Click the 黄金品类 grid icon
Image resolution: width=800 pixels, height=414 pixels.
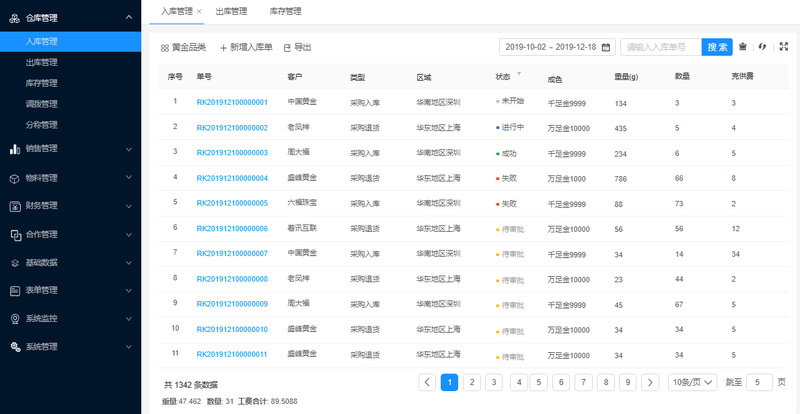click(x=164, y=47)
